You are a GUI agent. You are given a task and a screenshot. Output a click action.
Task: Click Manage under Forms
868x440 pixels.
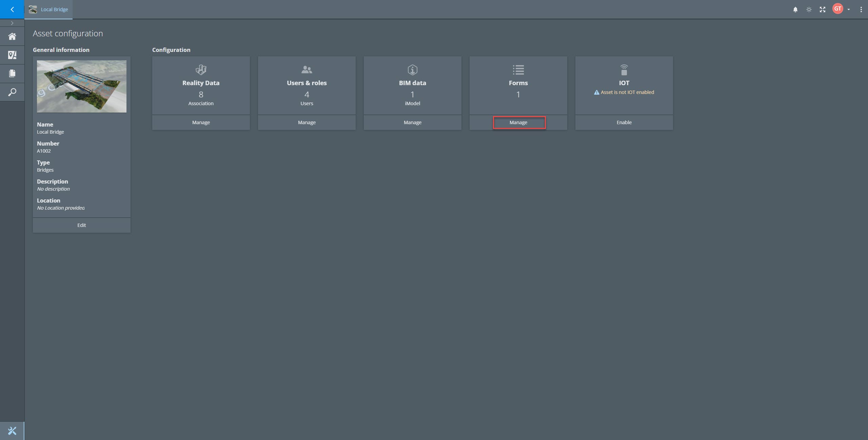[518, 122]
